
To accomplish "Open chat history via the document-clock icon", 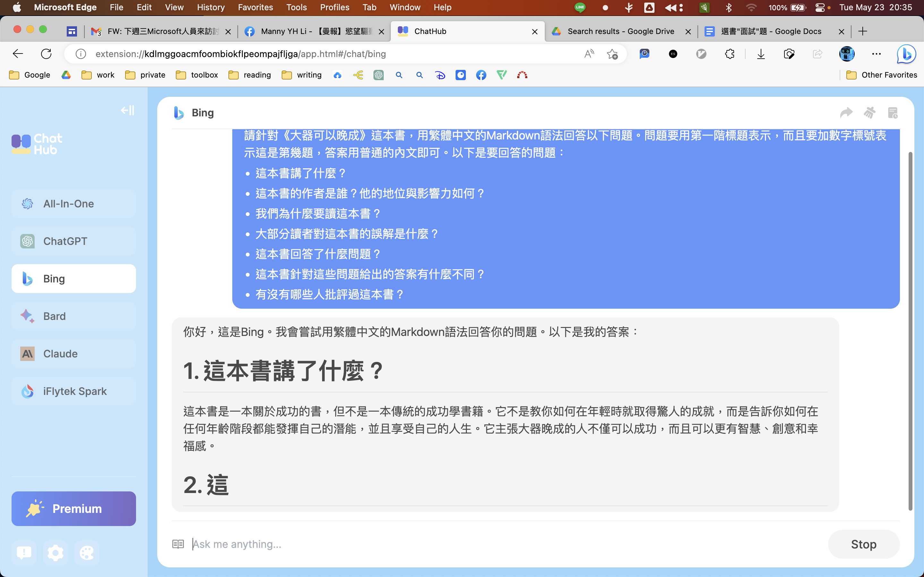I will click(x=893, y=113).
